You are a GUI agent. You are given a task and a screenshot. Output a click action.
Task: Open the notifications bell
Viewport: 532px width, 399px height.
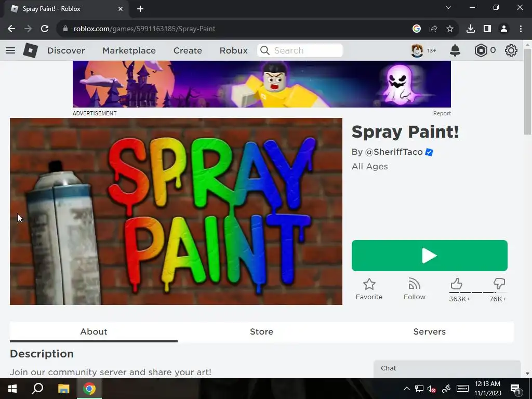(455, 50)
